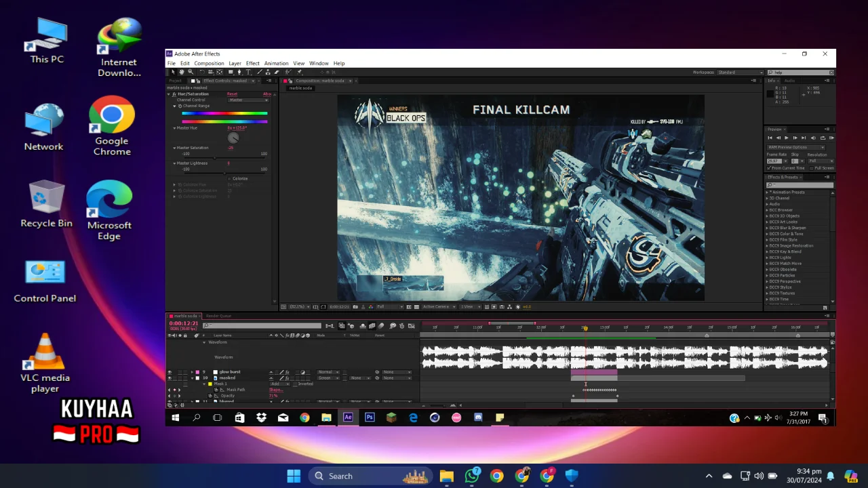Expand the BCC9 Blur & Sharpen category
Image resolution: width=868 pixels, height=488 pixels.
[x=768, y=228]
